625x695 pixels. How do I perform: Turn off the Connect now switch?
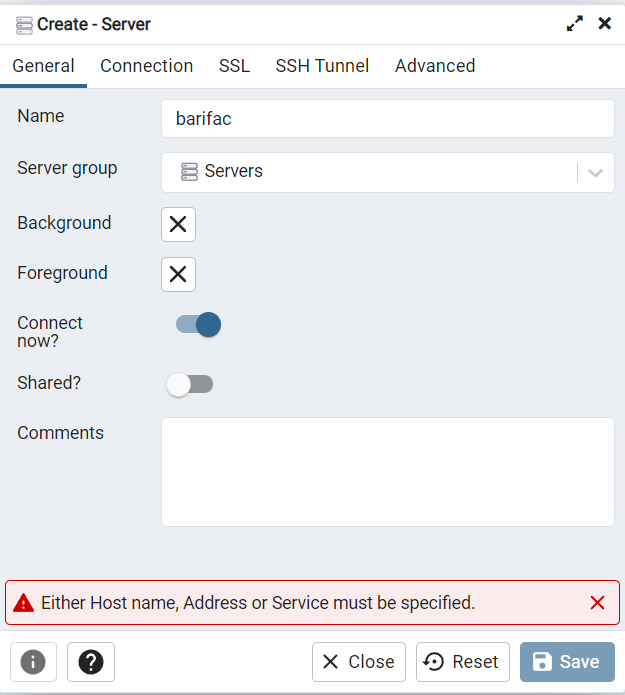tap(198, 324)
